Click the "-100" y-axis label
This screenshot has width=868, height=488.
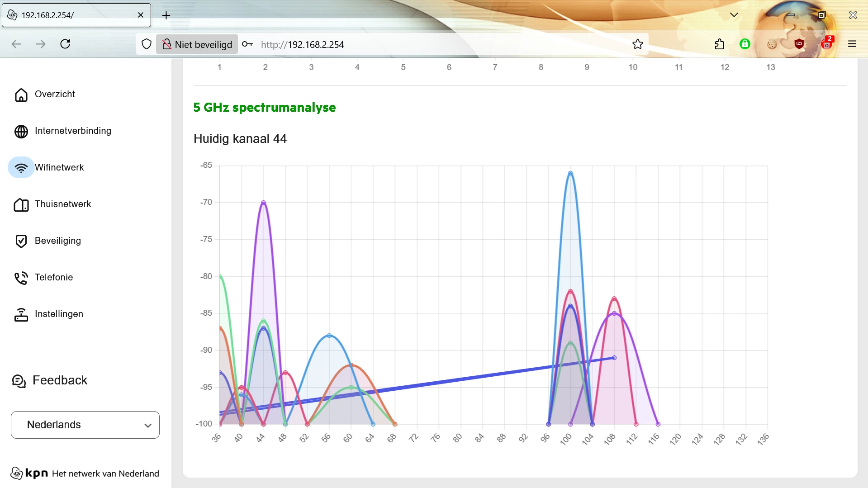204,424
